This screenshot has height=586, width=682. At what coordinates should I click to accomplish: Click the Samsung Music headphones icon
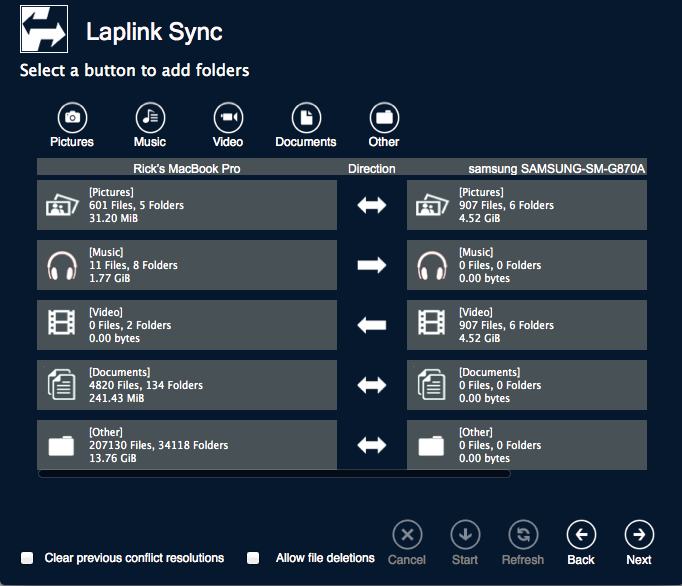[x=432, y=265]
